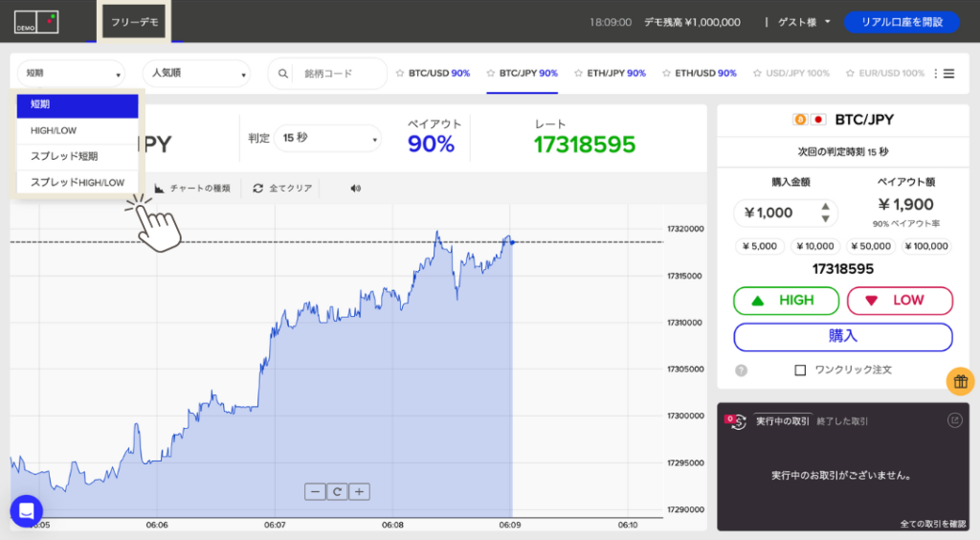Zoom out the chart with minus button
This screenshot has height=540, width=980.
pos(315,492)
